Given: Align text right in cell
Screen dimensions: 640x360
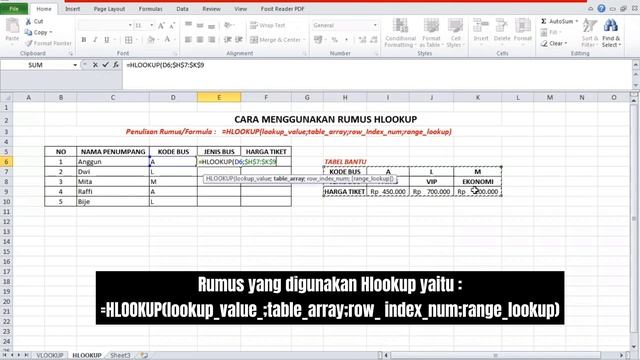Looking at the screenshot, I should coord(211,40).
